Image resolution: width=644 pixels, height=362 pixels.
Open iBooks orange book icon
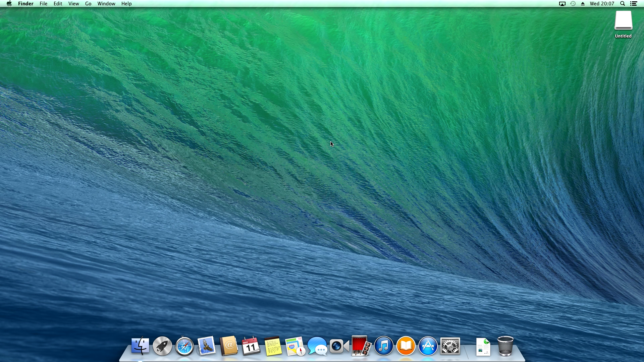406,346
